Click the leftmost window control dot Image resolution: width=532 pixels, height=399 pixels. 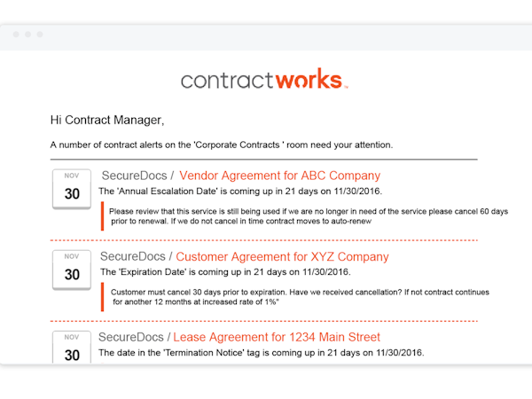tap(17, 35)
